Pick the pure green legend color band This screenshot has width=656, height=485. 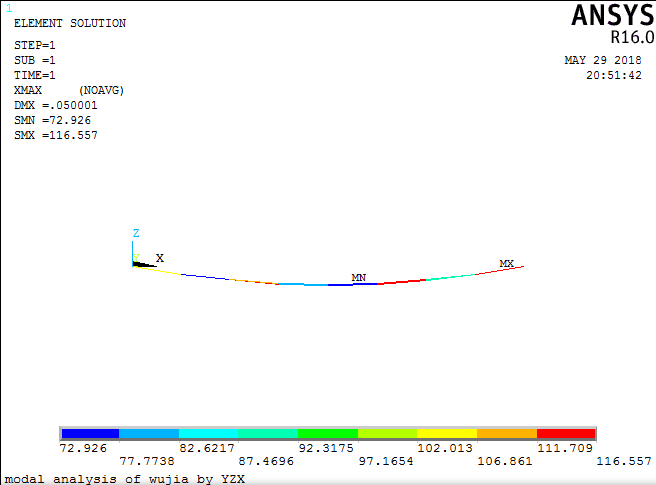(x=328, y=434)
